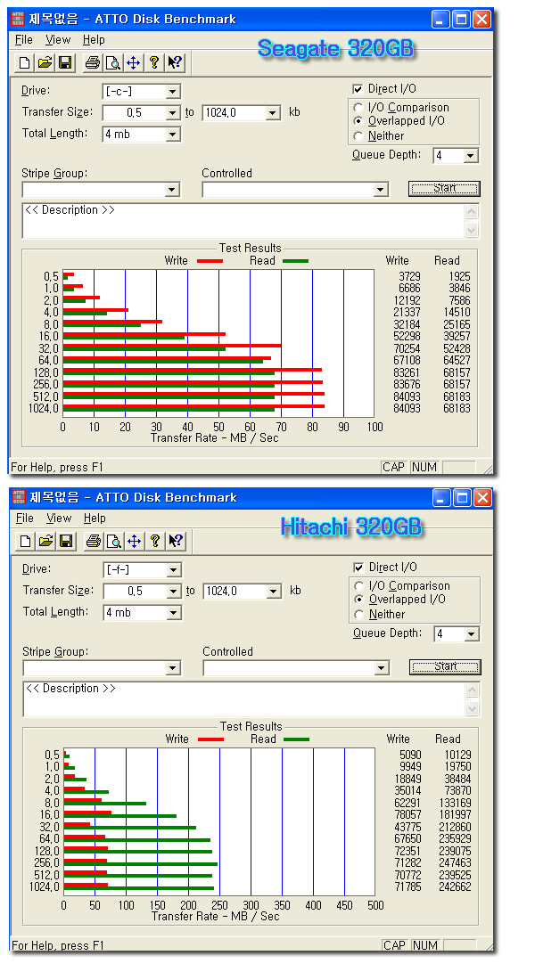Open Stripe Group dropdown in Seagate window
The image size is (535, 980).
coord(173,190)
